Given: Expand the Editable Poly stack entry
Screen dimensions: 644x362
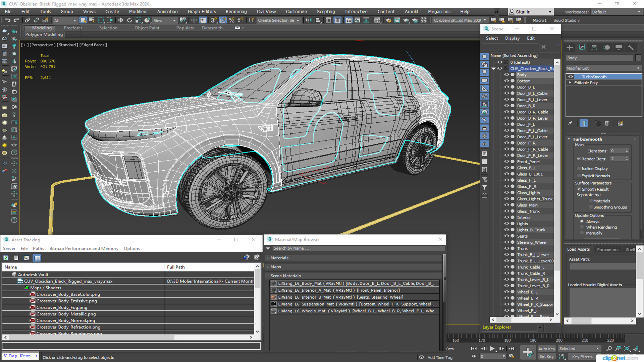Looking at the screenshot, I should pyautogui.click(x=570, y=82).
